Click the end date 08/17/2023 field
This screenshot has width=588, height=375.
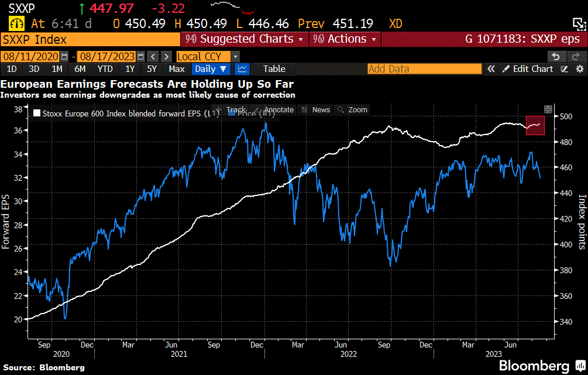107,57
